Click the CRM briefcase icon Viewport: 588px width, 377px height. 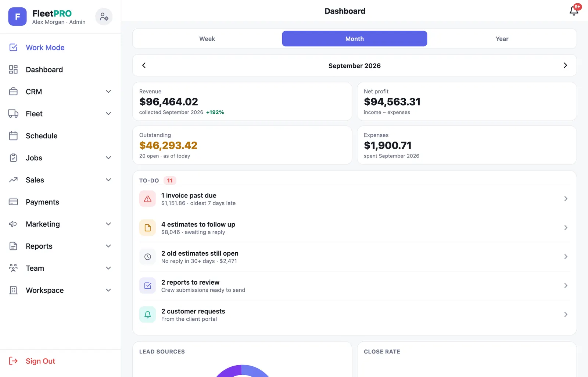click(x=13, y=92)
